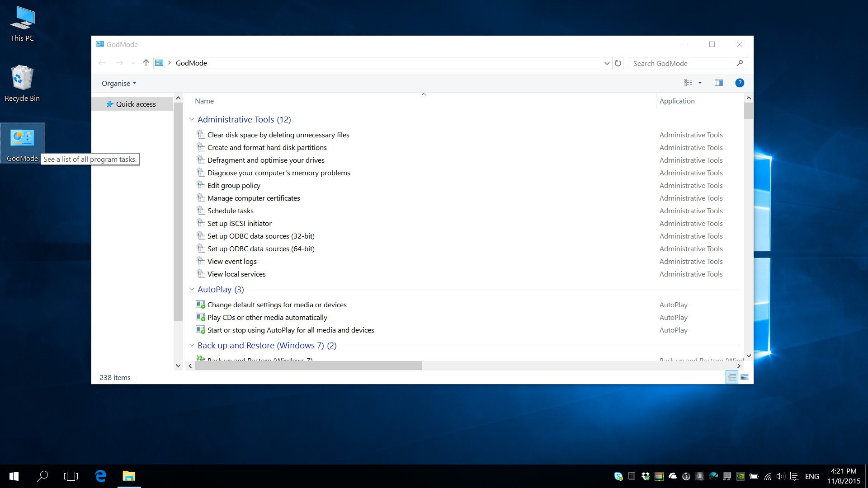The image size is (868, 488).
Task: Switch to details view in status bar
Action: (732, 377)
